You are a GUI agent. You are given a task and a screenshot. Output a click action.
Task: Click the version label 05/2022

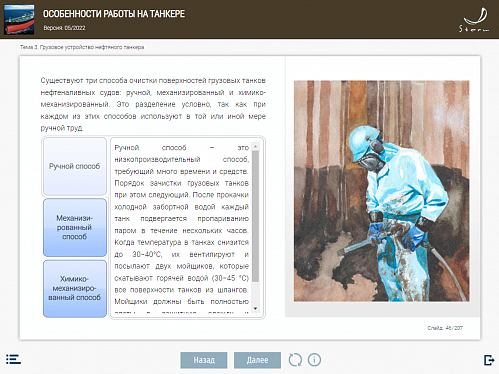pos(64,28)
